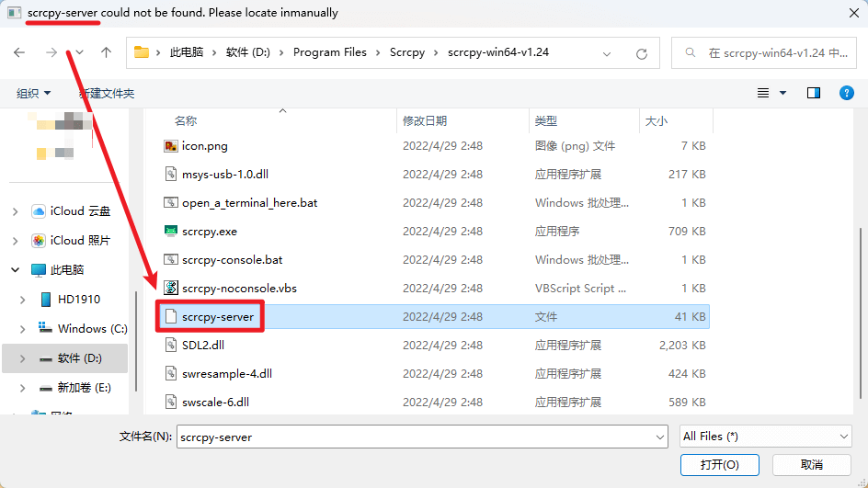Select the scrcpy.exe application file
This screenshot has height=488, width=868.
tap(209, 231)
